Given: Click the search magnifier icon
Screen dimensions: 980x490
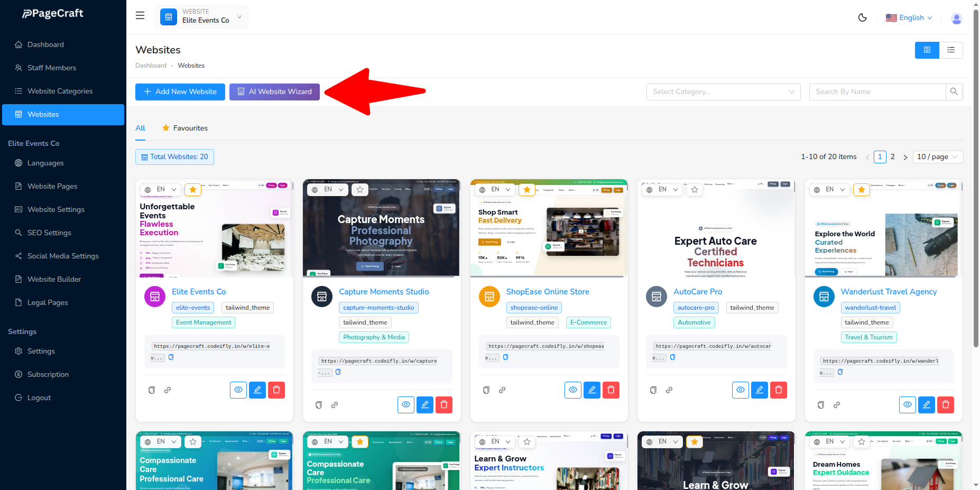Looking at the screenshot, I should tap(954, 91).
